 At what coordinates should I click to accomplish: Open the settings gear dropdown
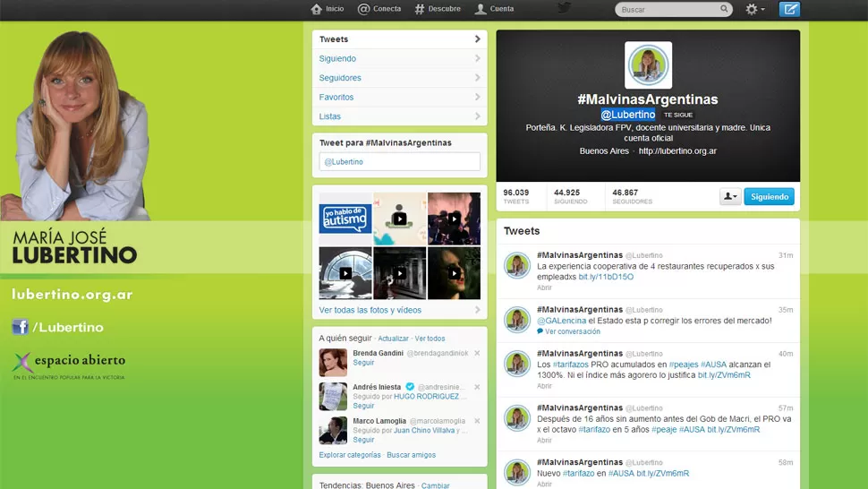[754, 9]
